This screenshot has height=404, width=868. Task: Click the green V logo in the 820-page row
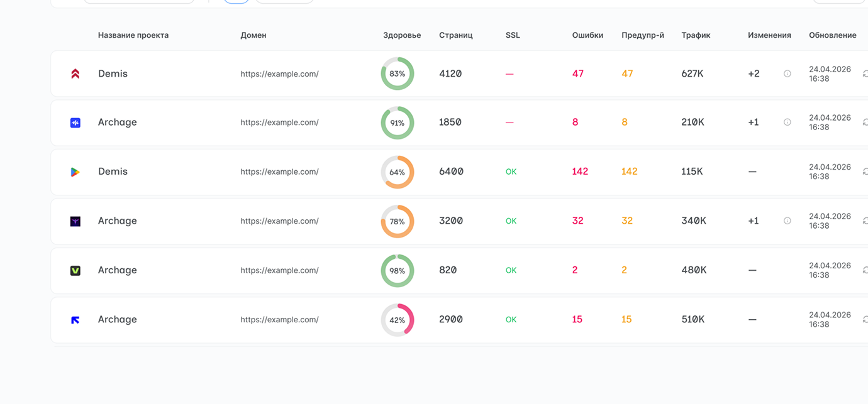coord(75,270)
